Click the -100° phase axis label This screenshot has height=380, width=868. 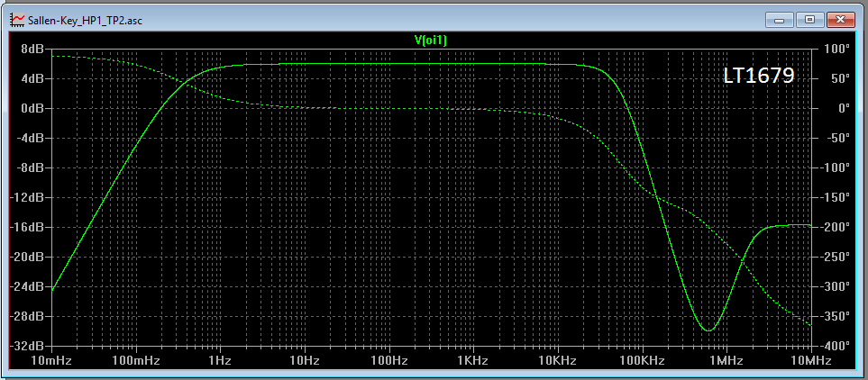point(836,167)
